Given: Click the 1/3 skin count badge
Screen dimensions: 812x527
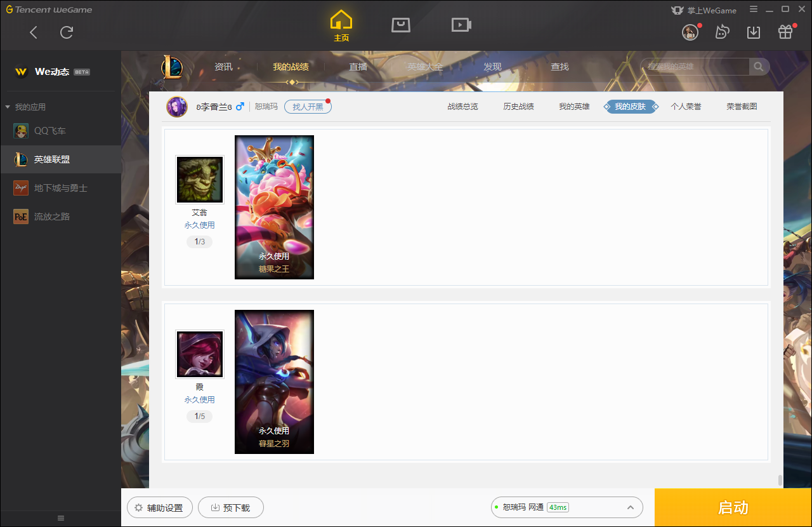Looking at the screenshot, I should click(x=200, y=242).
